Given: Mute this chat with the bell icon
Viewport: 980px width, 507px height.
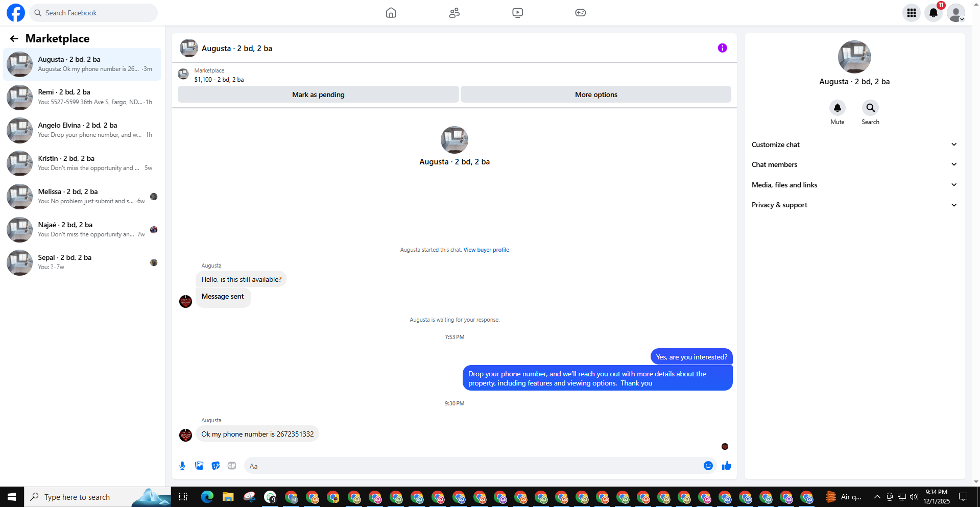Looking at the screenshot, I should pos(838,108).
